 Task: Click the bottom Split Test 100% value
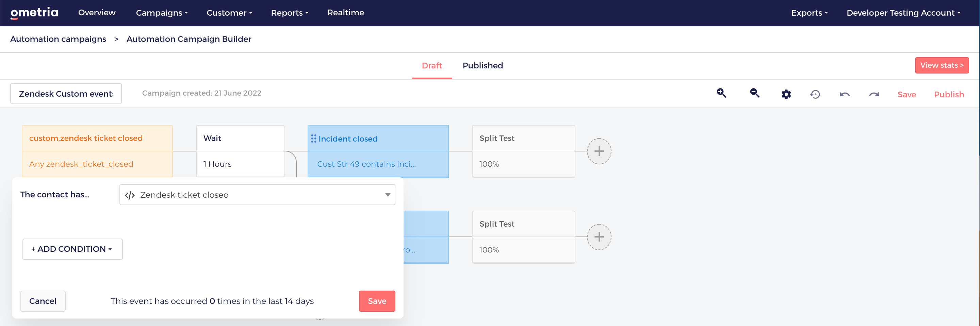pos(489,250)
